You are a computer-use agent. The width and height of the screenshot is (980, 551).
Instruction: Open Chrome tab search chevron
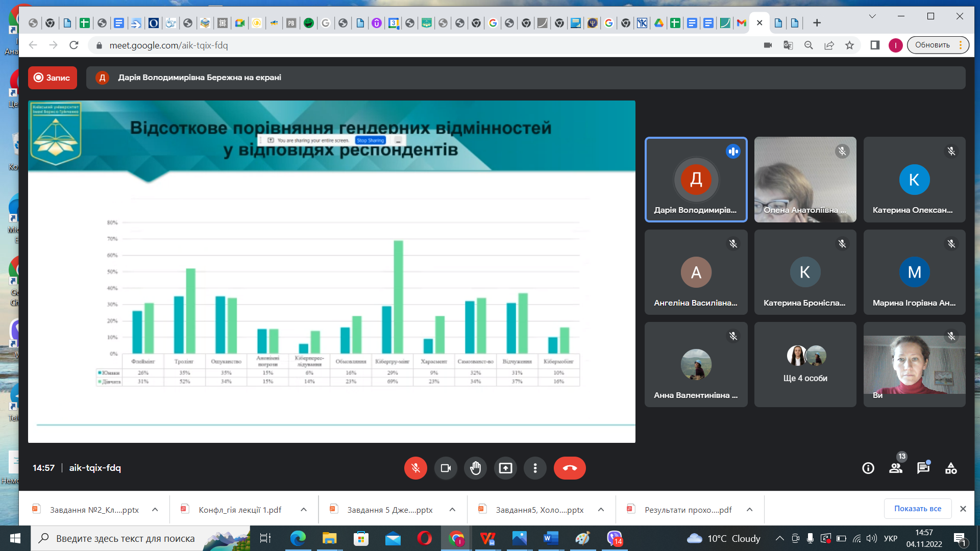pos(872,16)
